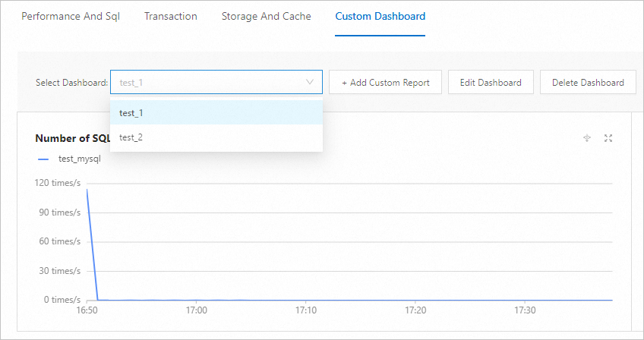Click the move chart crosshair icon
The width and height of the screenshot is (644, 340).
pos(586,138)
